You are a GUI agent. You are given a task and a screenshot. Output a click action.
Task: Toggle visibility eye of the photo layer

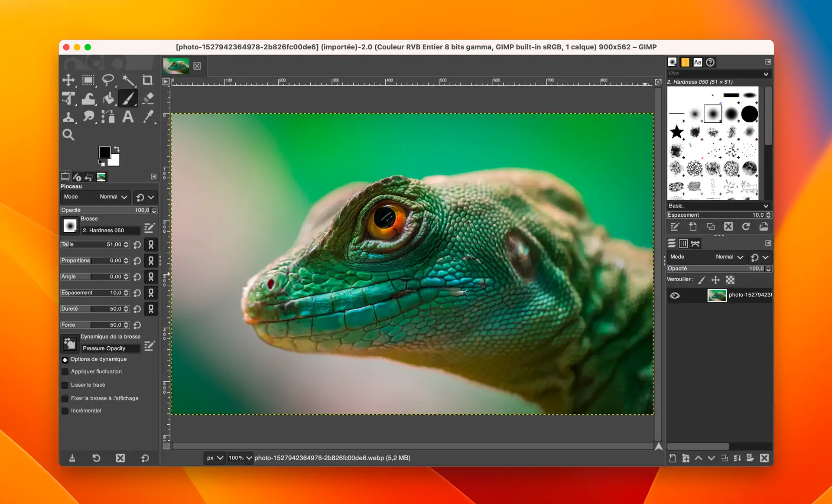[675, 296]
